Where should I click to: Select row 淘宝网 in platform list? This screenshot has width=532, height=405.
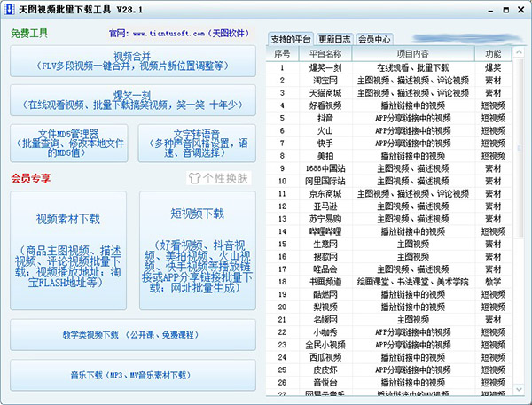(x=389, y=81)
